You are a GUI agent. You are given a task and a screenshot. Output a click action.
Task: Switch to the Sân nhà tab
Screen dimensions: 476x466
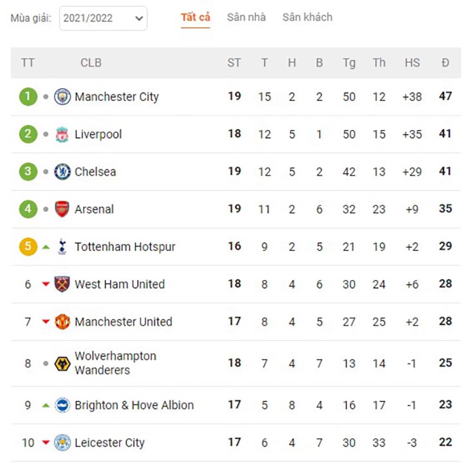pyautogui.click(x=246, y=17)
